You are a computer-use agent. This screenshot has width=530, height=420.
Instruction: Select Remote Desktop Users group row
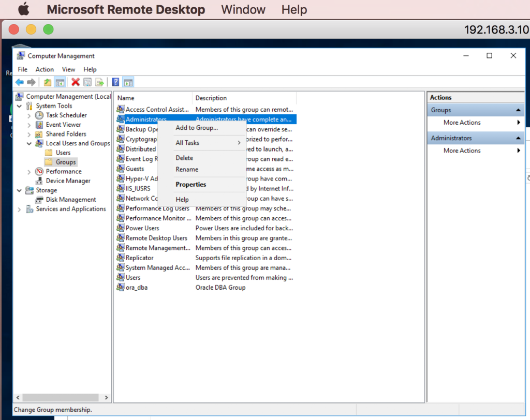[x=205, y=238]
